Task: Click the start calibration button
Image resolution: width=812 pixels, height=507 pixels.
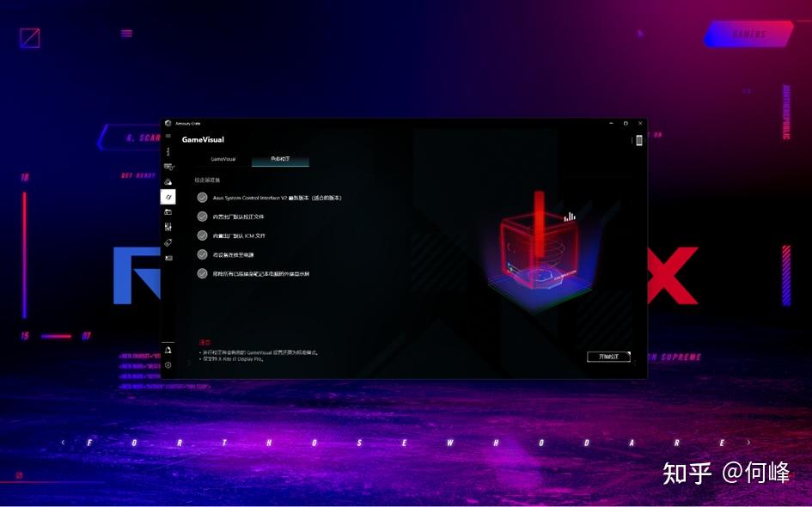Action: (608, 357)
